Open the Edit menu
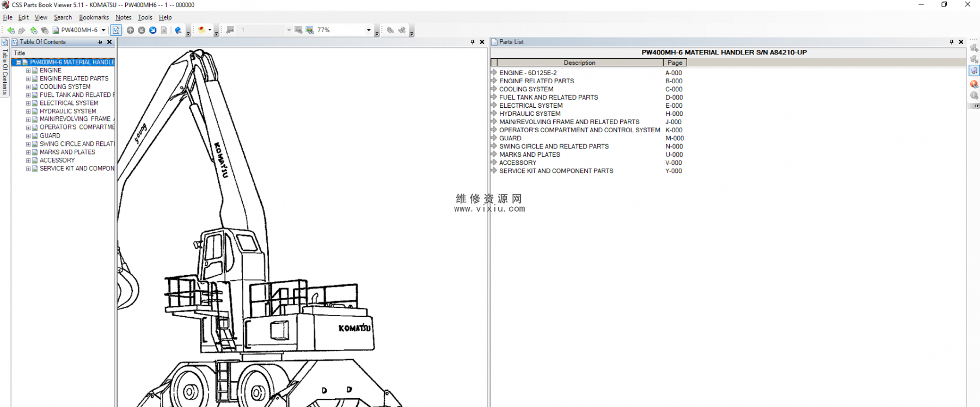 point(23,17)
